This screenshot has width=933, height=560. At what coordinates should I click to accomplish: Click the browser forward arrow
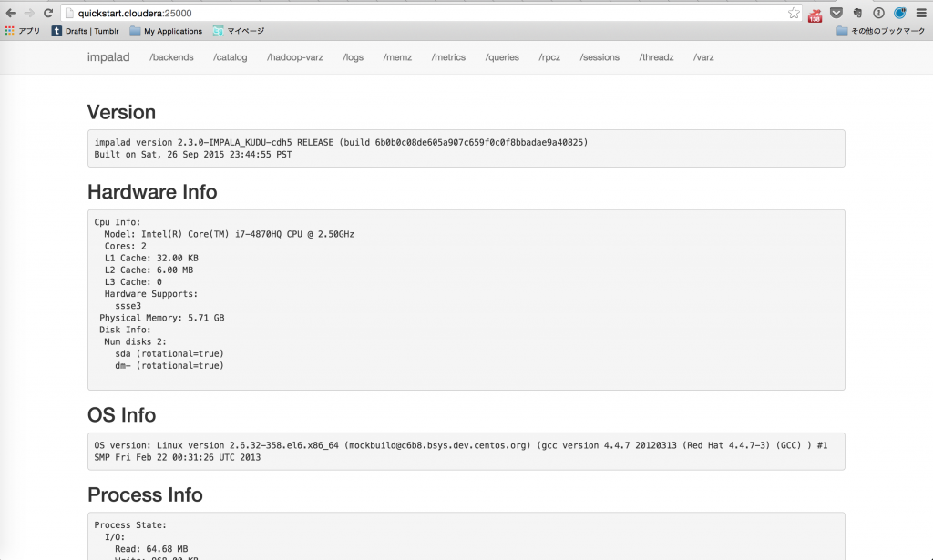(29, 13)
